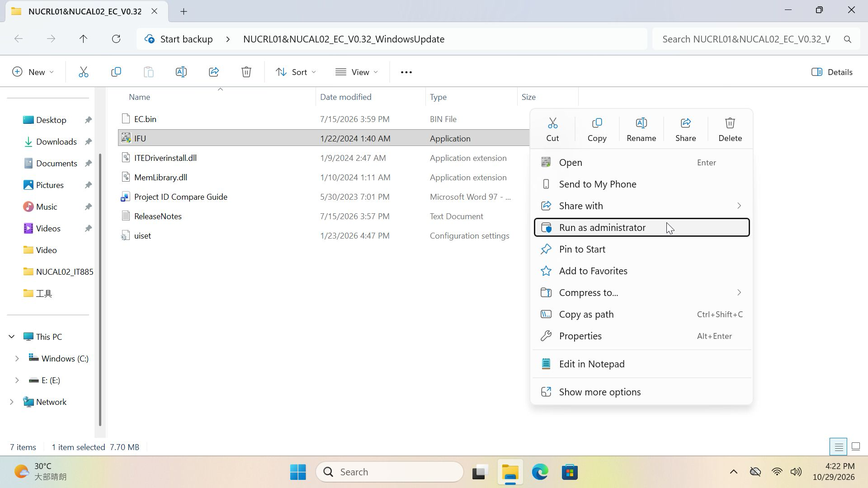Click Delete in the context menu
The image size is (868, 488).
(730, 129)
